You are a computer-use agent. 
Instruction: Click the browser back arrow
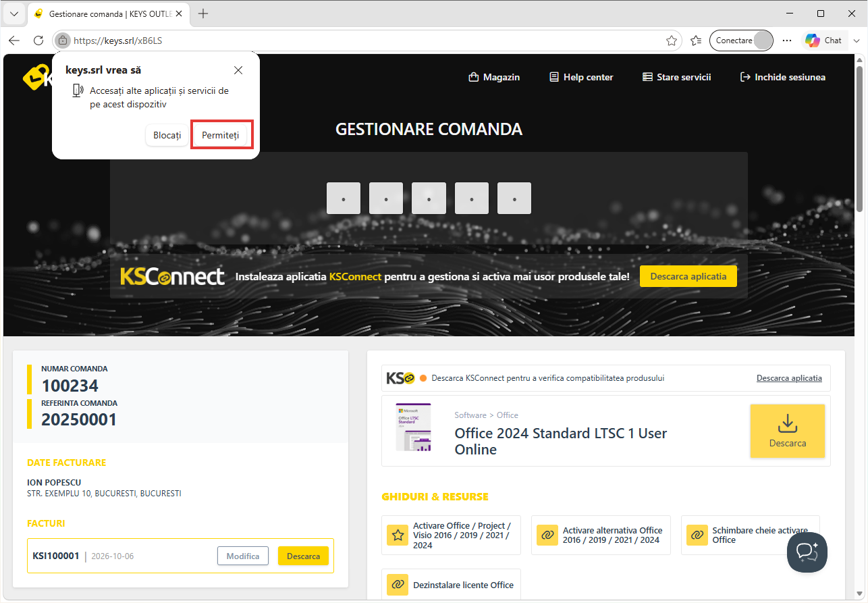coord(14,41)
